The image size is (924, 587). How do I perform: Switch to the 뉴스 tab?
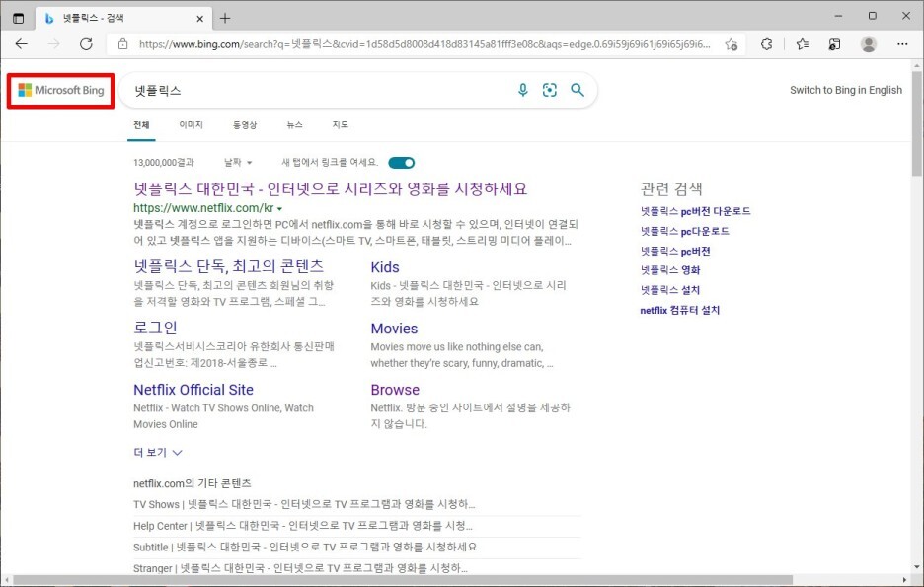294,125
